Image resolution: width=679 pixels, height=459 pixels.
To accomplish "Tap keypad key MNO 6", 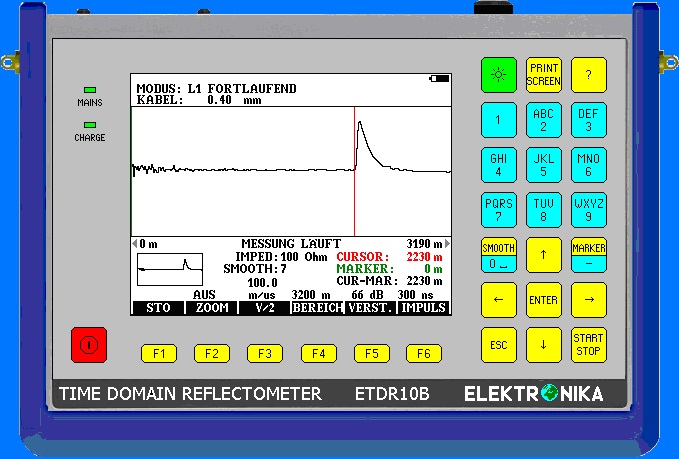I will pos(588,165).
